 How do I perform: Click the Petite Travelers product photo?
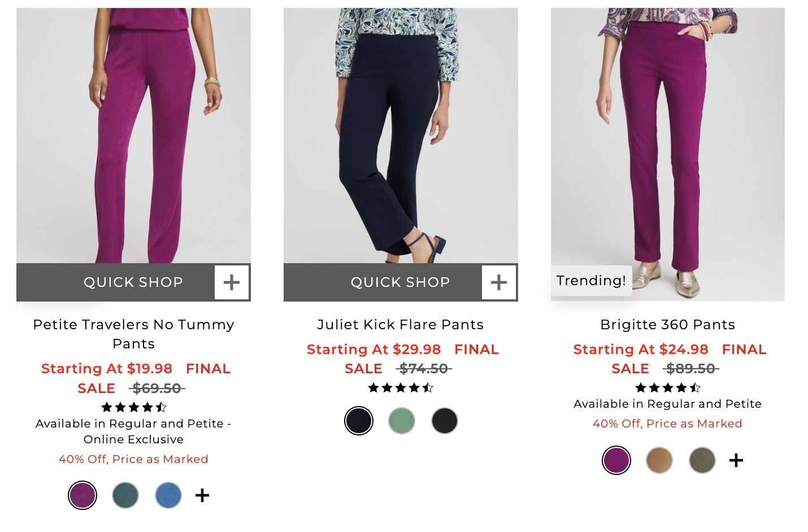pyautogui.click(x=133, y=136)
